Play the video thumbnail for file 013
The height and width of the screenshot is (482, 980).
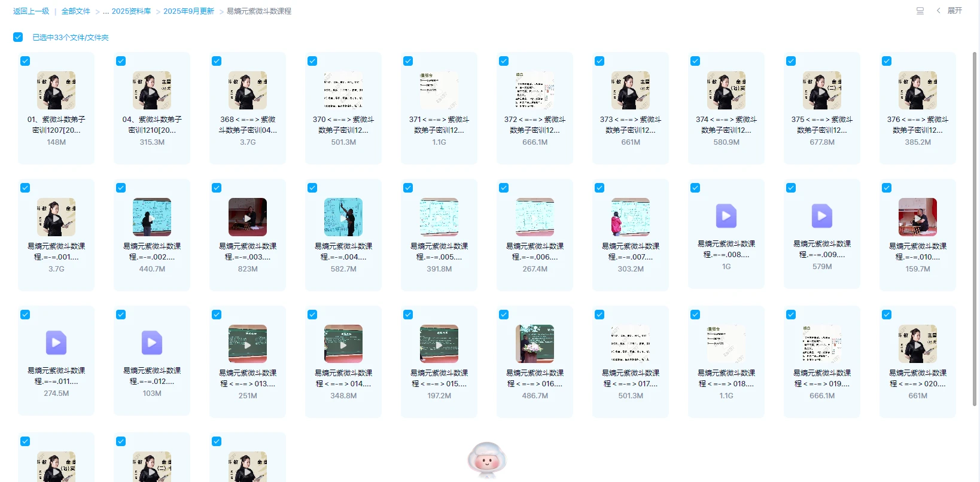point(248,344)
